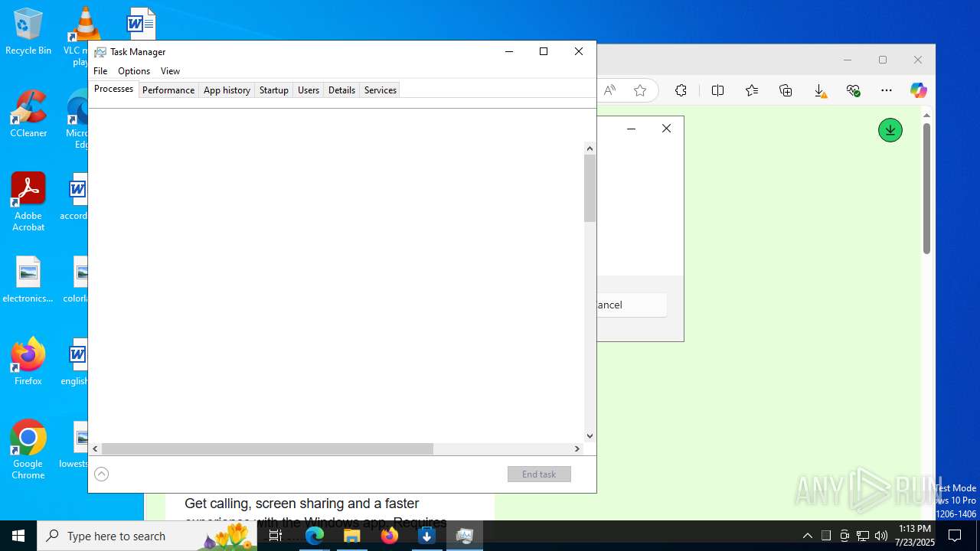Open Firefox from the taskbar
980x551 pixels.
click(390, 536)
